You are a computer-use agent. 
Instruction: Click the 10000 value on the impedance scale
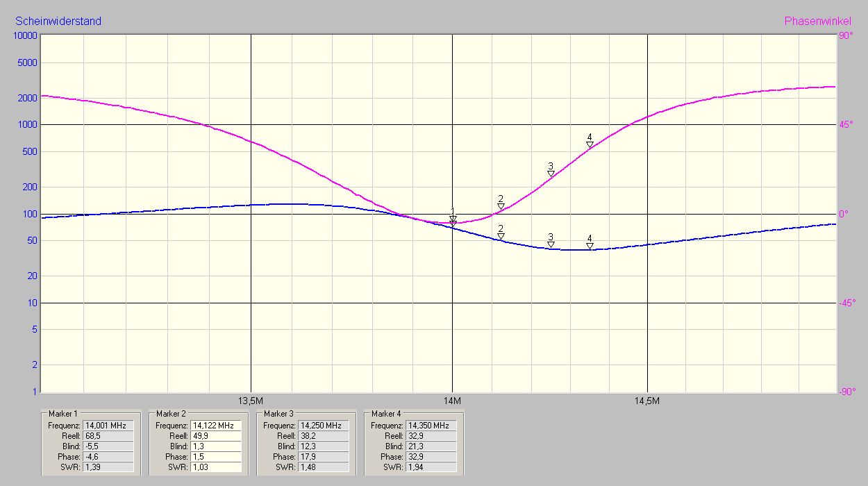pos(25,35)
